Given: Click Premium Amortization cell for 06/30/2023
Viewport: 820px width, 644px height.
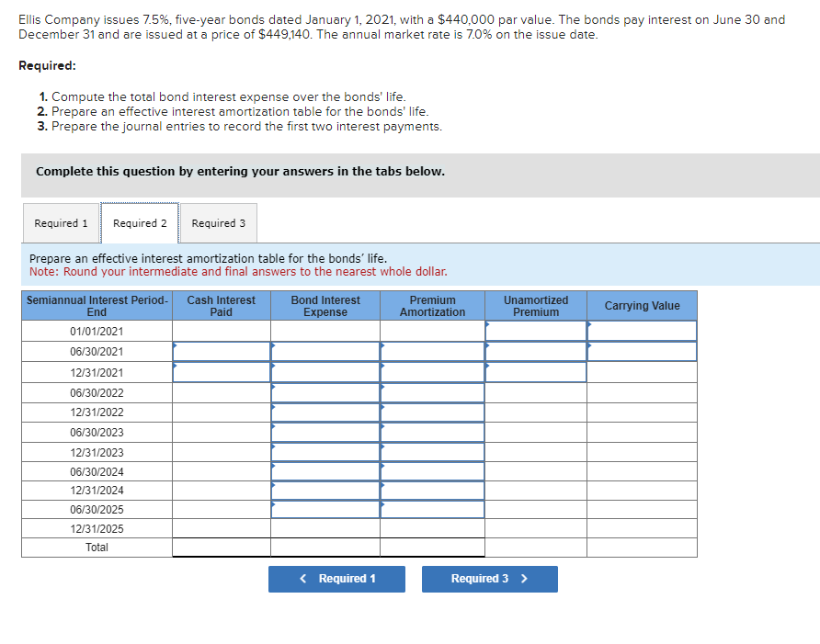Looking at the screenshot, I should tap(432, 433).
